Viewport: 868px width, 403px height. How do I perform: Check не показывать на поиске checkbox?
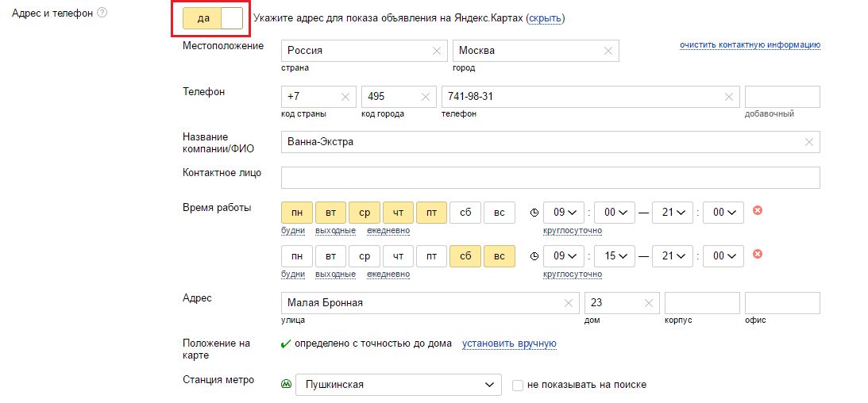click(x=518, y=386)
